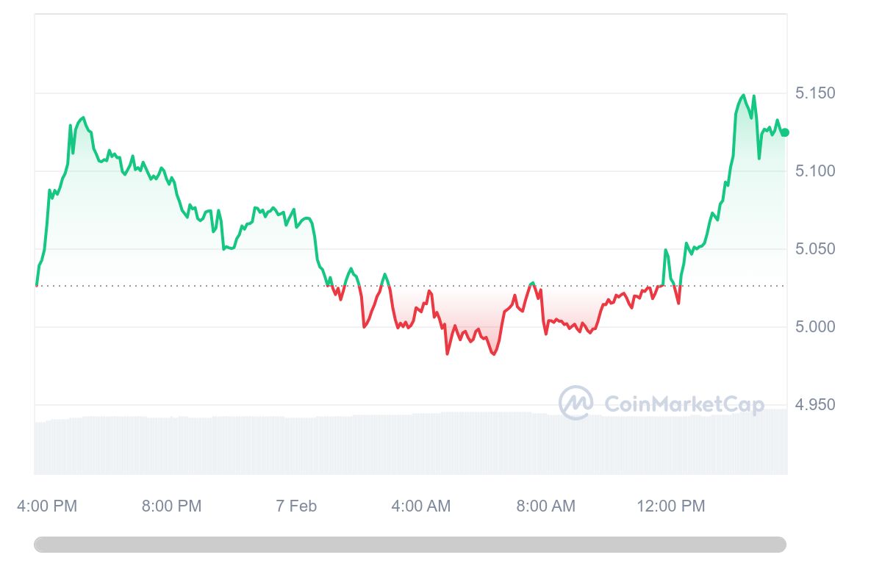This screenshot has width=882, height=588.
Task: Click the 5.150 price axis label
Action: point(815,93)
